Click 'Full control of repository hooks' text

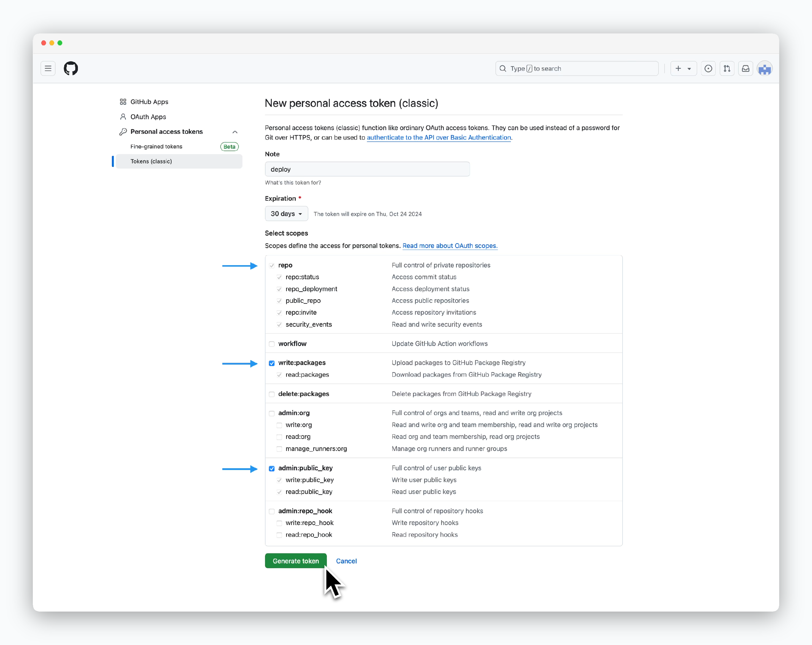coord(437,511)
